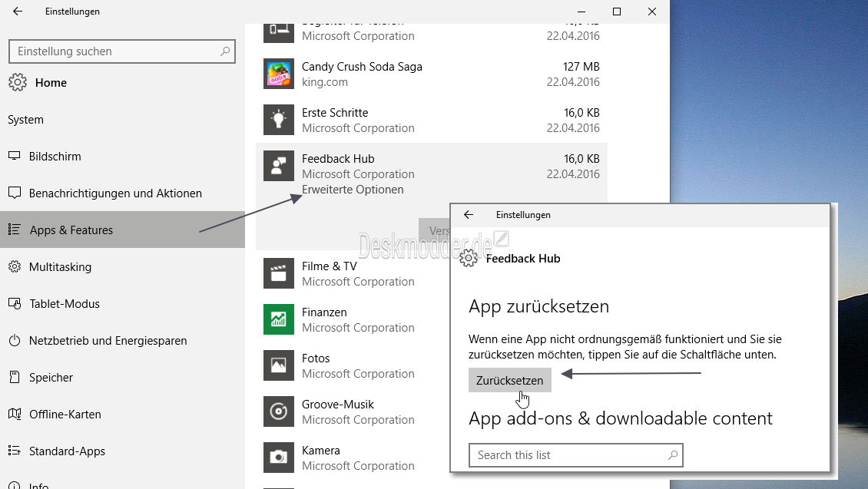Screen dimensions: 868x489
Task: Click the Speicher storage icon
Action: click(x=15, y=377)
